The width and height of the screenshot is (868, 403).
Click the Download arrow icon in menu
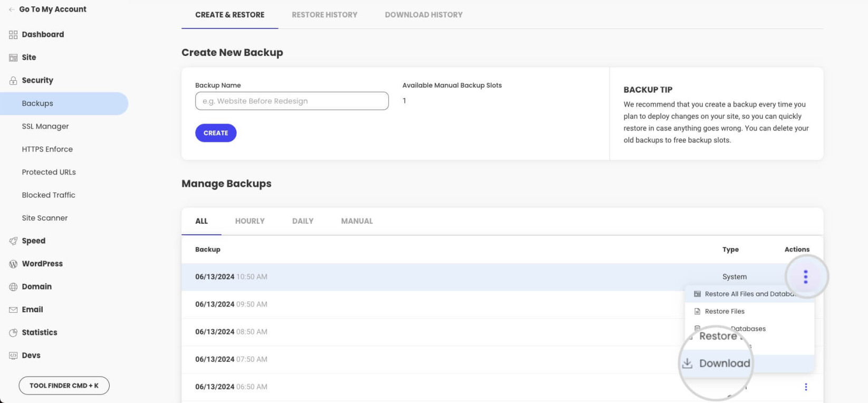coord(687,363)
